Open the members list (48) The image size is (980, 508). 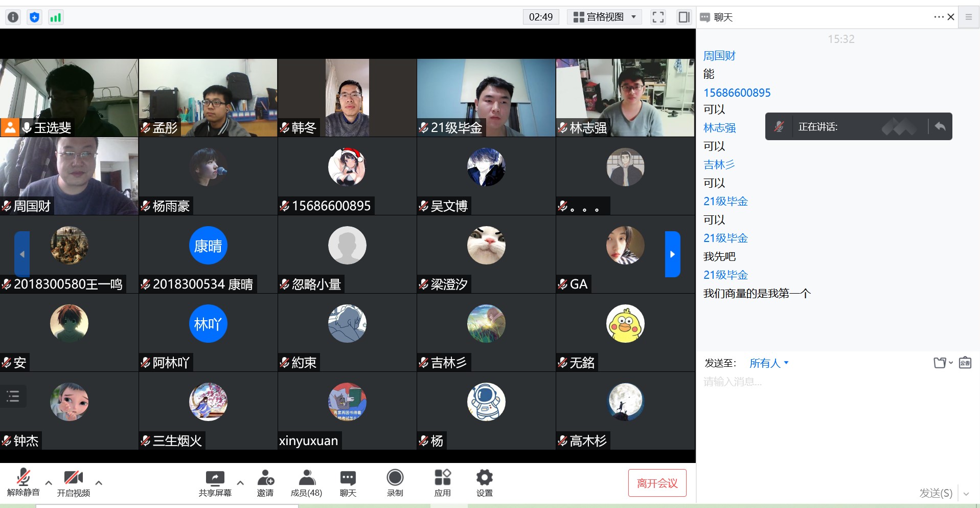tap(306, 483)
